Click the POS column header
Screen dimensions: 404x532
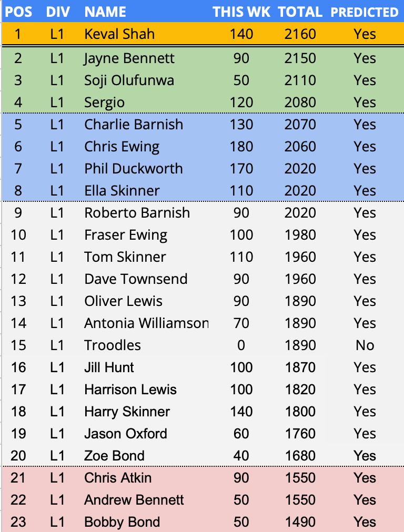pyautogui.click(x=18, y=12)
